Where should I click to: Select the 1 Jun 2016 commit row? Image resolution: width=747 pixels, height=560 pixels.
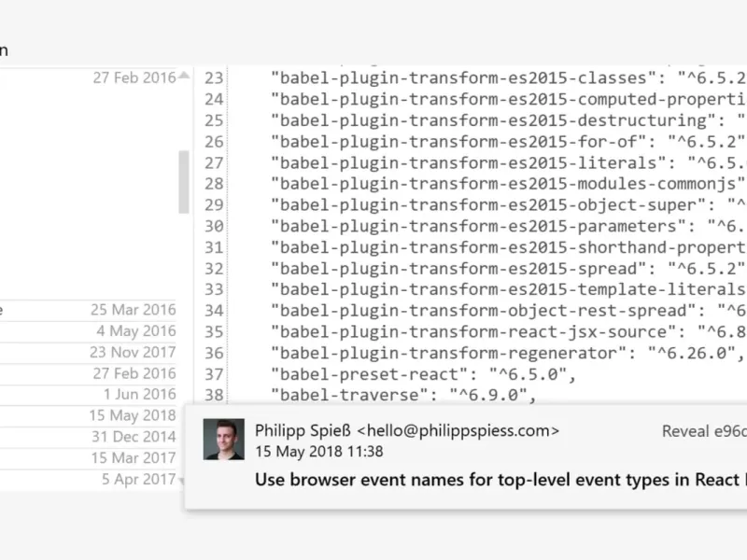(88, 394)
